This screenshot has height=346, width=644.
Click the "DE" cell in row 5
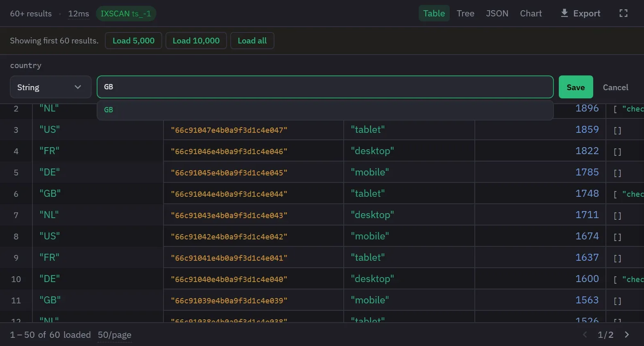pyautogui.click(x=98, y=172)
